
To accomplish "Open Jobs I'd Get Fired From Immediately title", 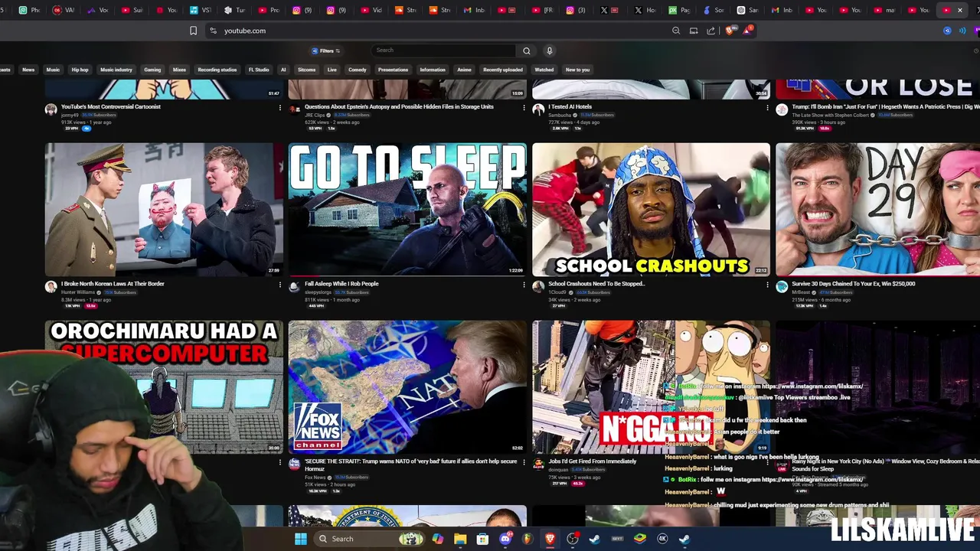I will pos(592,461).
